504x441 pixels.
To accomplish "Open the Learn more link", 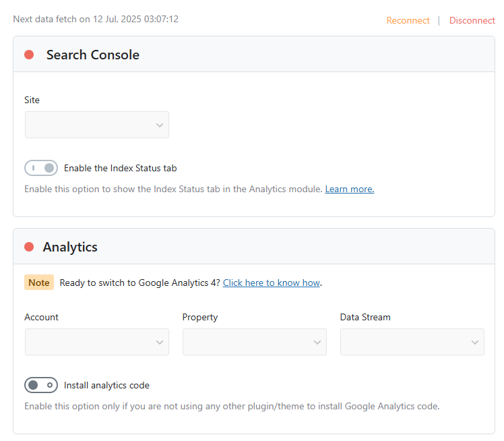I will 349,189.
